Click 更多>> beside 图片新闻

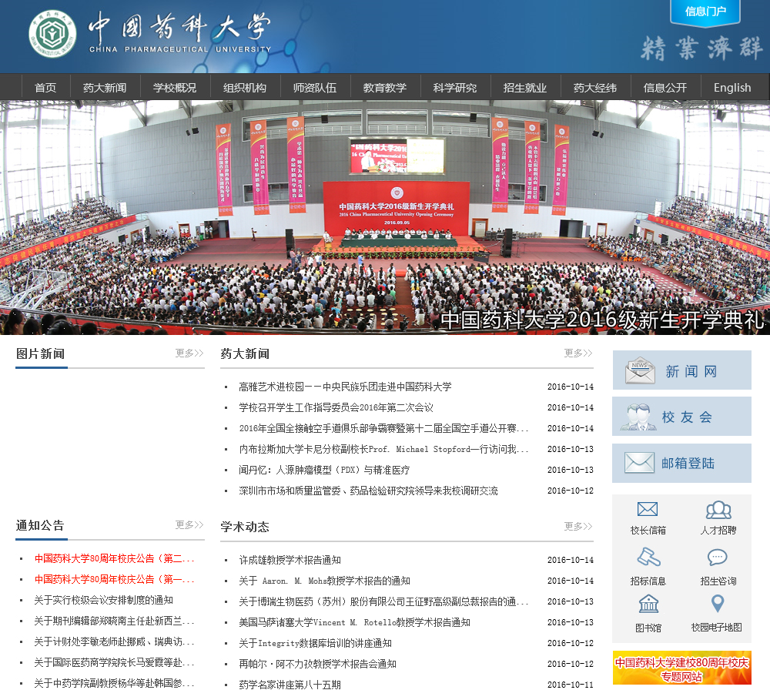point(189,353)
